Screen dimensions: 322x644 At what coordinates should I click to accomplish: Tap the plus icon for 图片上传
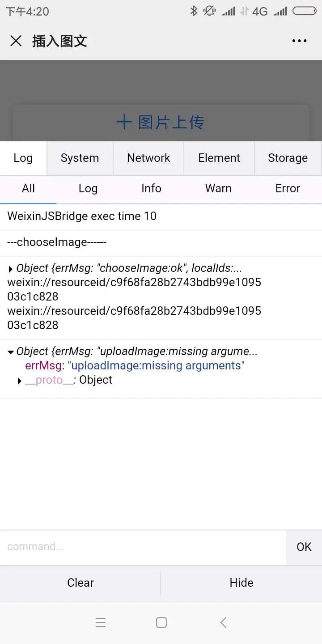click(x=124, y=122)
